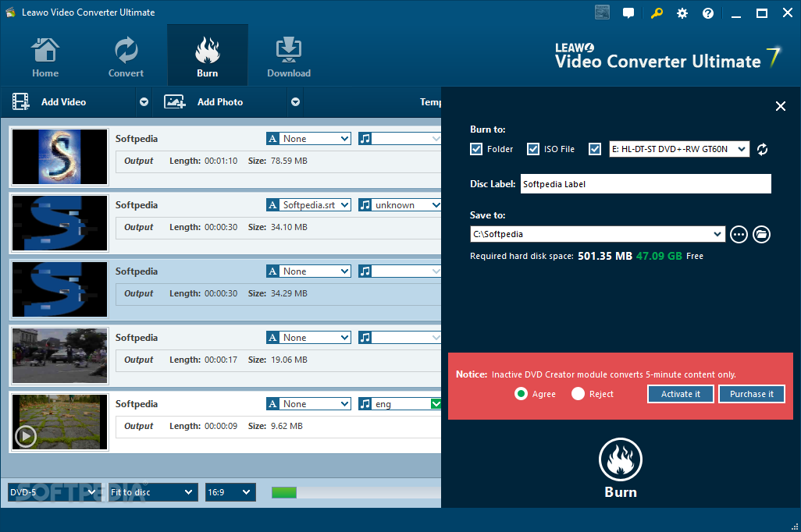The image size is (801, 532).
Task: Click the green disc capacity bar
Action: 284,492
